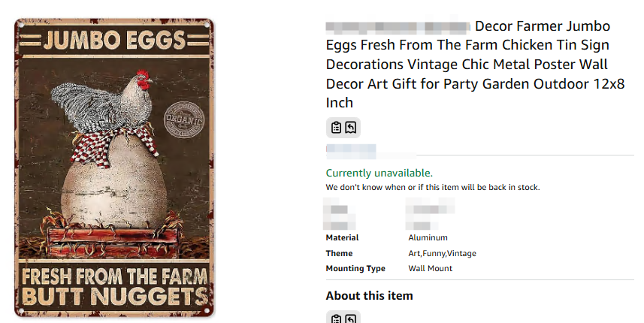Click the Art,Funny,Vintage theme value
The image size is (644, 323).
click(x=442, y=253)
